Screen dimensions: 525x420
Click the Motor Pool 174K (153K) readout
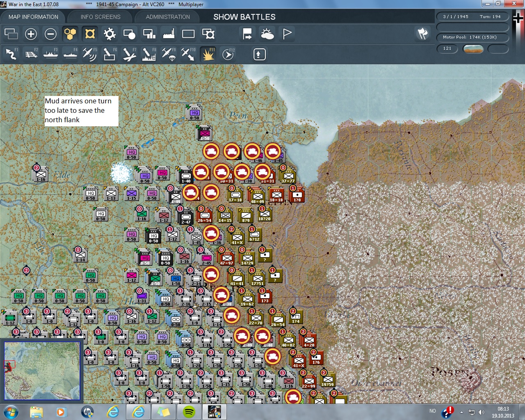coord(472,37)
